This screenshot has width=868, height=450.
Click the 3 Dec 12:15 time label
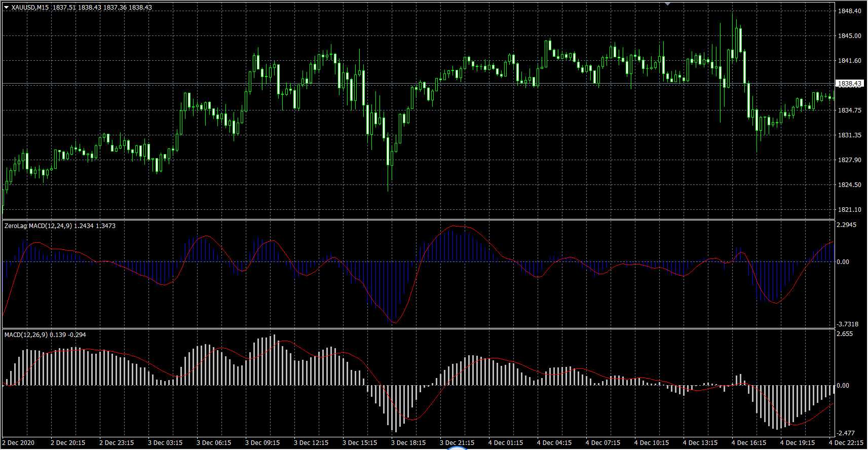point(311,443)
